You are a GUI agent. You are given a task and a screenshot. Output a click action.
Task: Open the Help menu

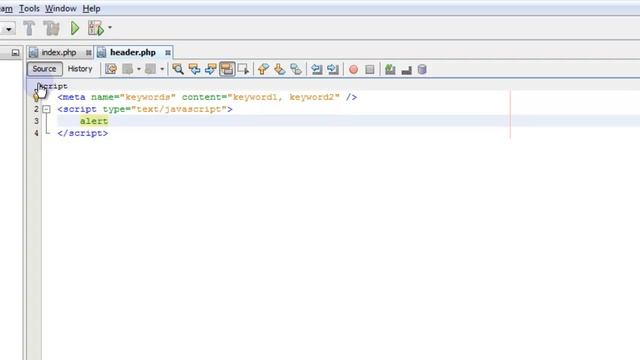tap(91, 9)
